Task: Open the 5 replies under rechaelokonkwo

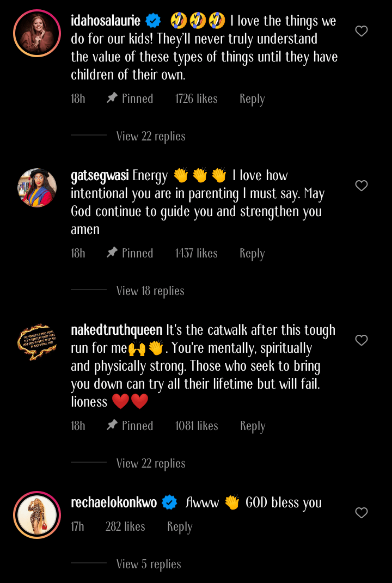Action: point(149,564)
